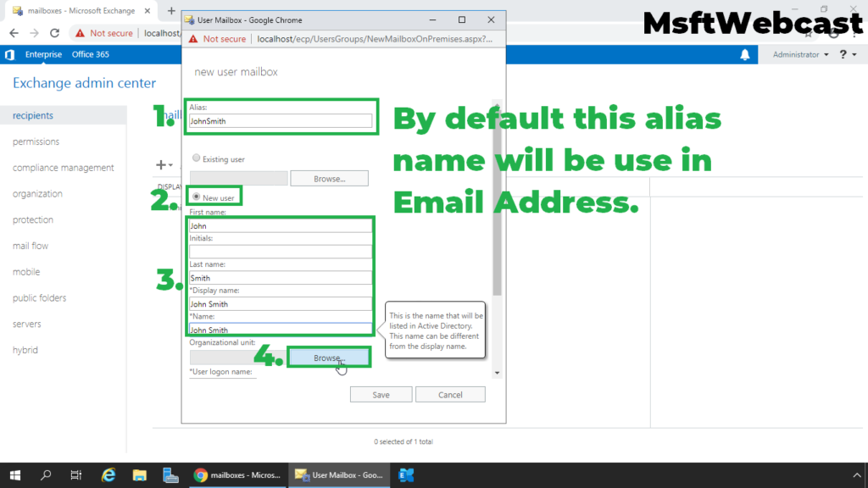Click the Save button
This screenshot has height=488, width=868.
(381, 395)
